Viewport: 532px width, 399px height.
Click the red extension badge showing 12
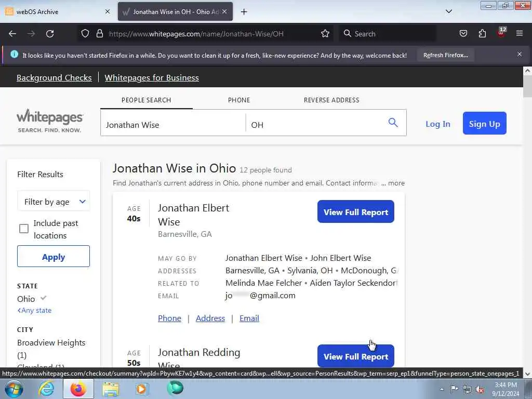[x=501, y=32]
